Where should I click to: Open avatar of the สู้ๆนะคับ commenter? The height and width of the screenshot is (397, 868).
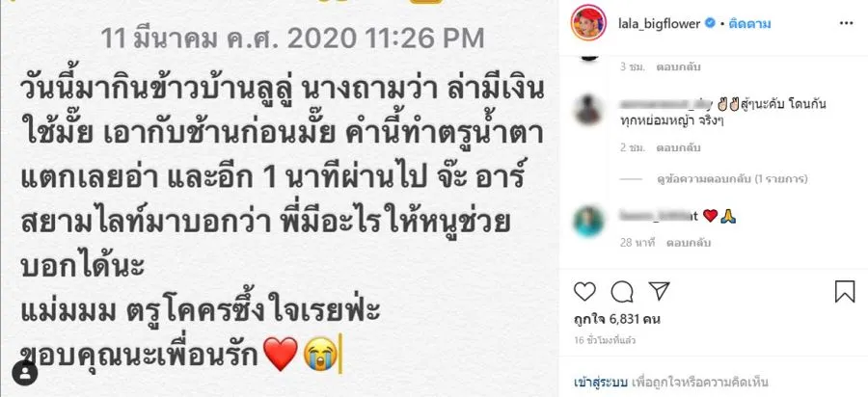pyautogui.click(x=588, y=110)
